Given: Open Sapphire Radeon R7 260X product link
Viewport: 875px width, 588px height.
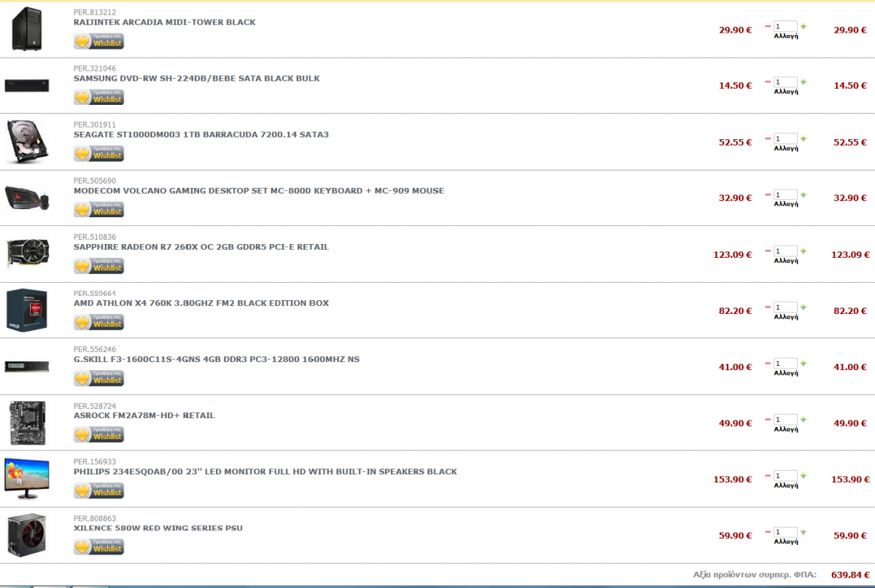Looking at the screenshot, I should 201,247.
